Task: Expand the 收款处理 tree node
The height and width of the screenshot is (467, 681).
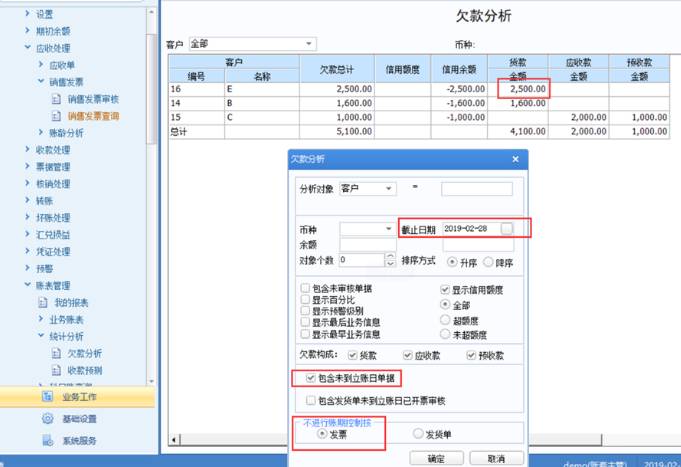Action: (27, 149)
